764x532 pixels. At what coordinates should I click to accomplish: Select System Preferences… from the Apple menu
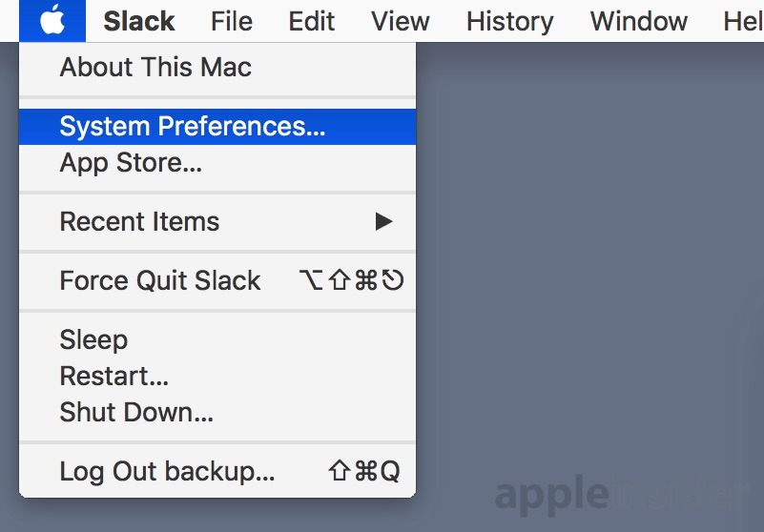tap(217, 127)
